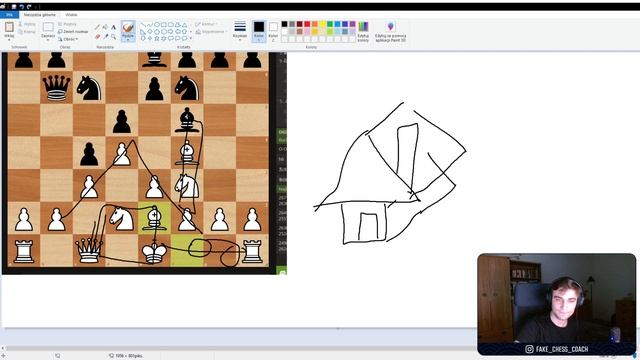Select the Eraser tool
Viewport: 640px width, 360px height.
[97, 37]
